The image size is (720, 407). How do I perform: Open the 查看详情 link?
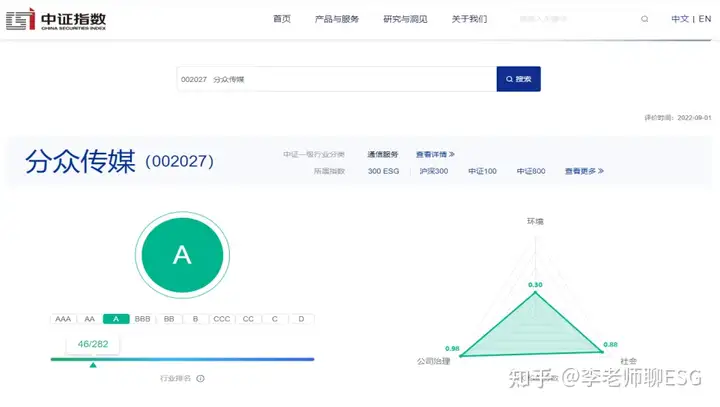click(x=435, y=154)
